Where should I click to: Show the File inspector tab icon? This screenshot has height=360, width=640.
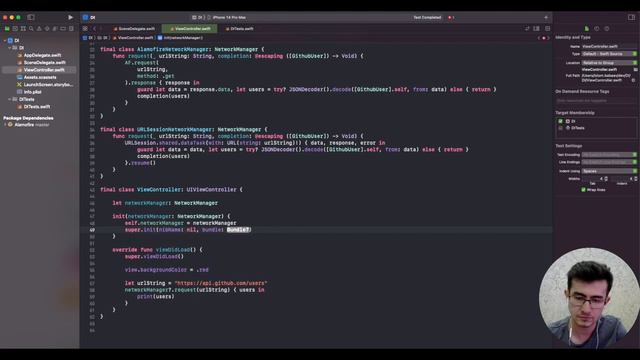587,29
